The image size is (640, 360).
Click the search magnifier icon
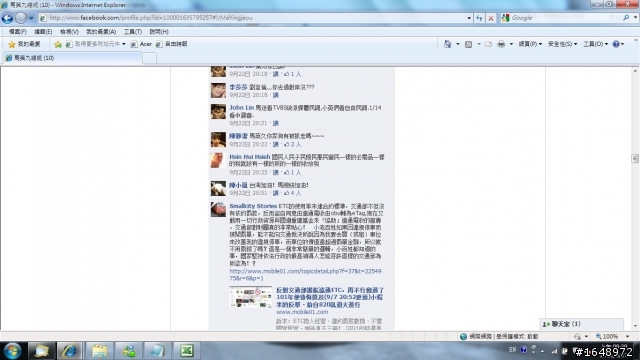[626, 18]
